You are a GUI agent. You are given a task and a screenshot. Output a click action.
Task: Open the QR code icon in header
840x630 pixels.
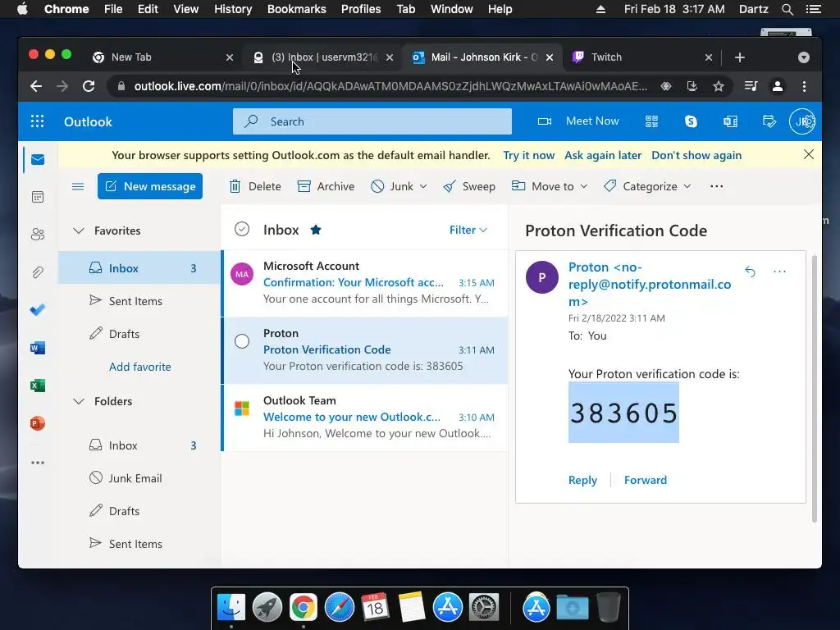651,121
